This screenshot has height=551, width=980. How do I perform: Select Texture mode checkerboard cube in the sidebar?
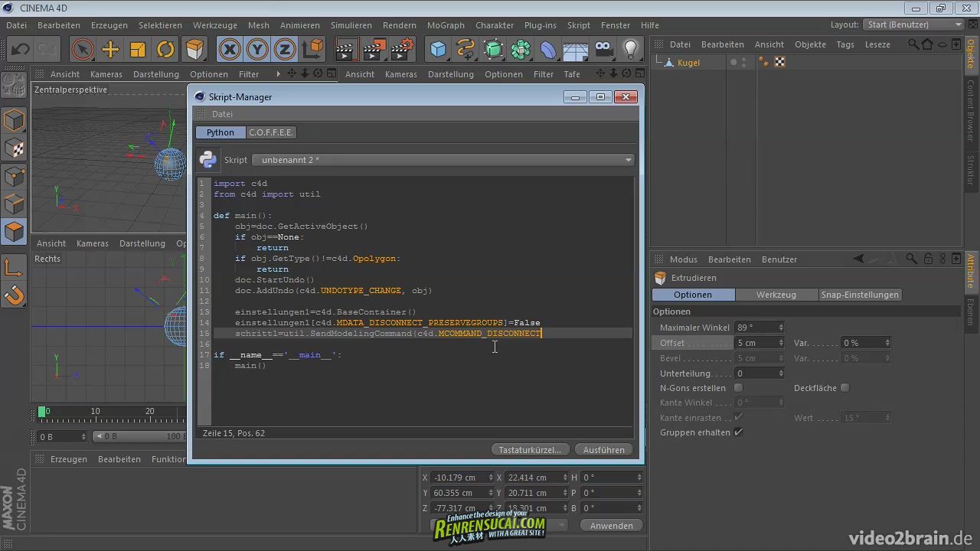(x=14, y=148)
